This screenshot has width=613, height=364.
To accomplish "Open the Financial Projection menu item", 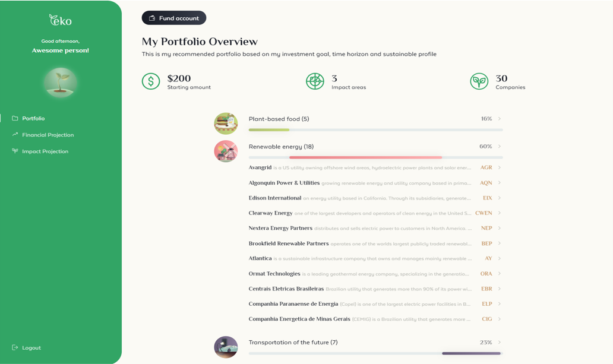I will point(43,135).
